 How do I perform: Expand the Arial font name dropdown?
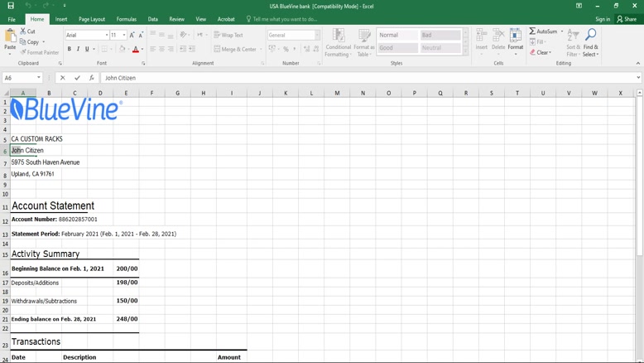click(x=107, y=36)
